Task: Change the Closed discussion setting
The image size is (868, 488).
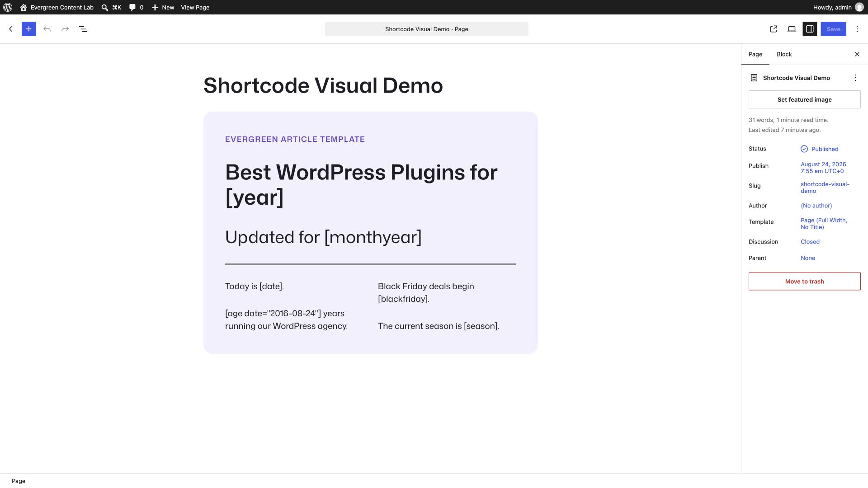Action: point(810,242)
